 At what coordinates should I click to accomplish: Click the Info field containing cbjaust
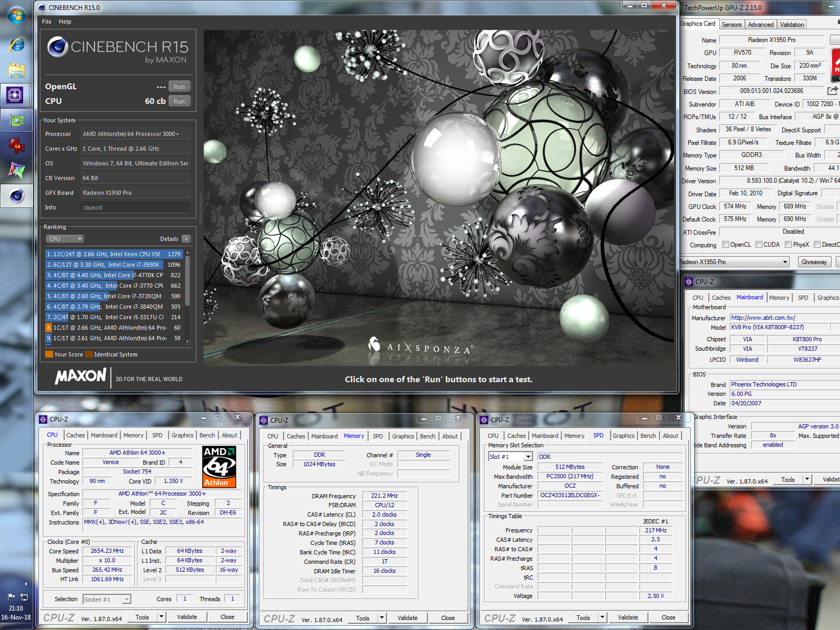click(135, 207)
